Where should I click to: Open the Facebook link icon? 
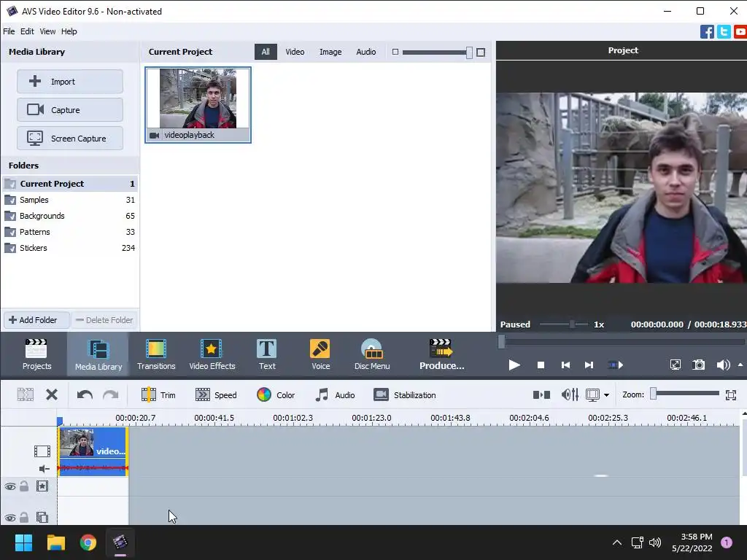(707, 32)
